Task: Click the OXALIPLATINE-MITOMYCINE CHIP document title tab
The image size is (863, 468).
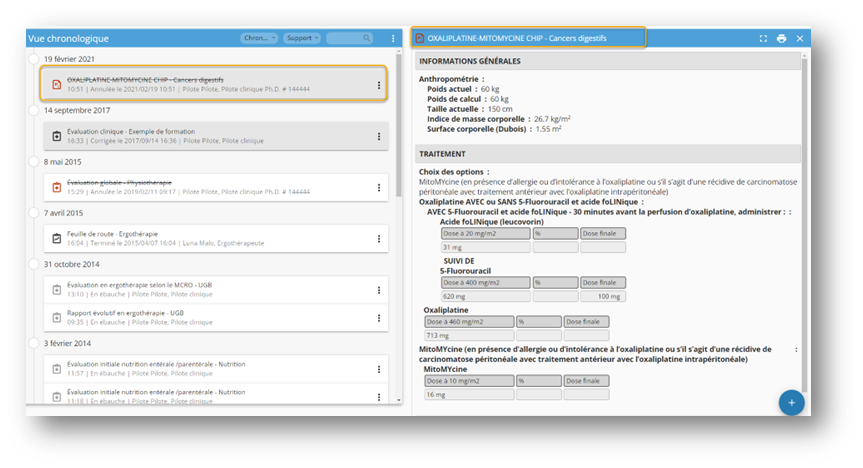Action: (529, 38)
